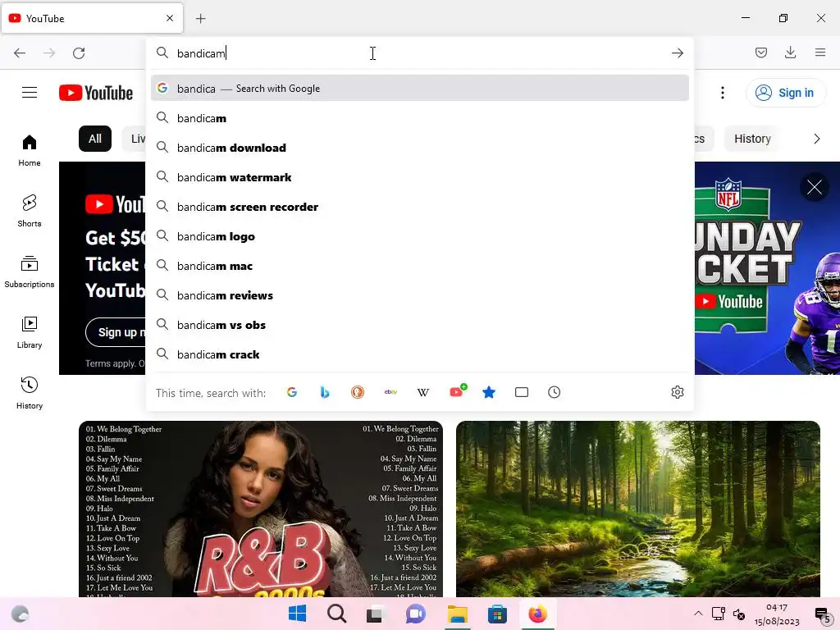Open Library in the sidebar
840x630 pixels.
point(30,333)
